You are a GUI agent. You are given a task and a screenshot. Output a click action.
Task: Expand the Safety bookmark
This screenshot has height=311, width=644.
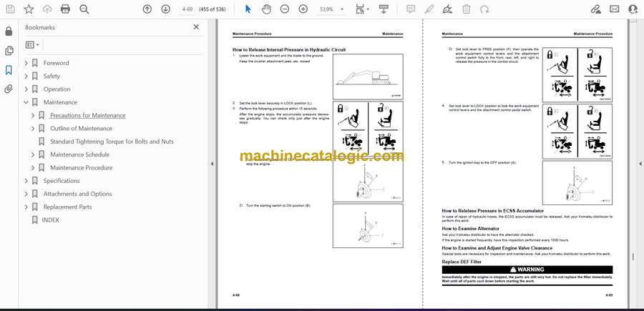26,76
